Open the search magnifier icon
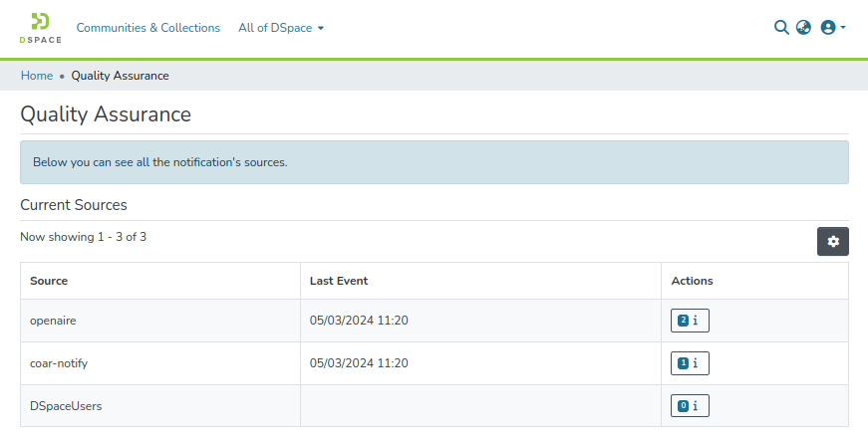 781,28
